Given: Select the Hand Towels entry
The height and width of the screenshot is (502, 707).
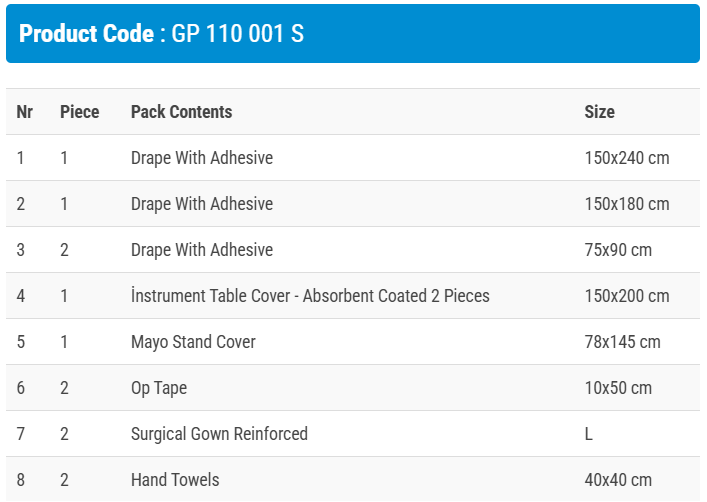Looking at the screenshot, I should pyautogui.click(x=175, y=480).
